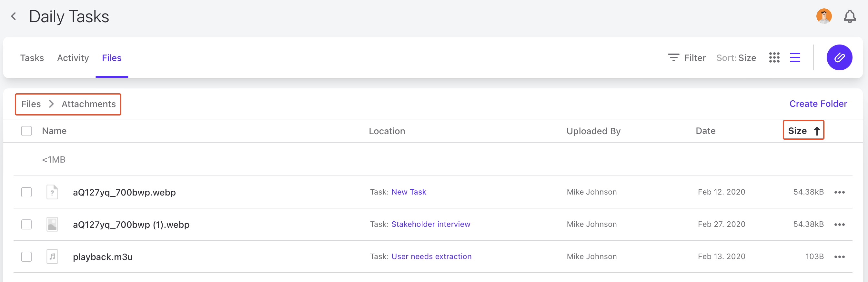
Task: Toggle the Size column sort direction
Action: [803, 131]
